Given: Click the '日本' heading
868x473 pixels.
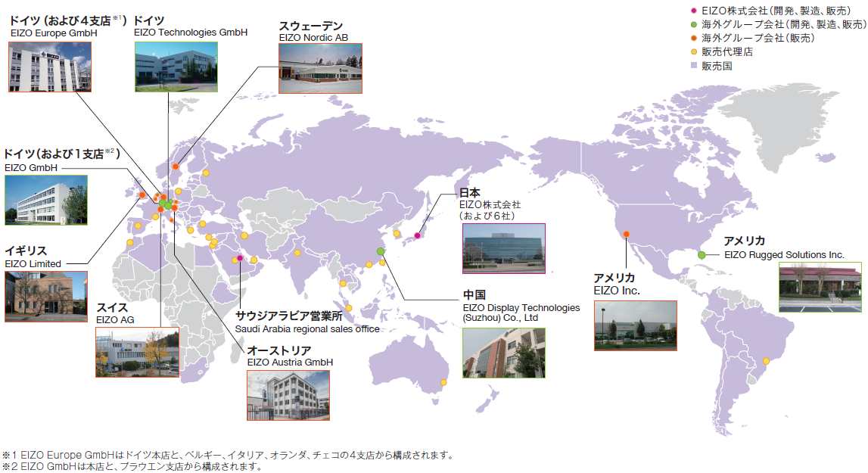Looking at the screenshot, I should (x=470, y=193).
